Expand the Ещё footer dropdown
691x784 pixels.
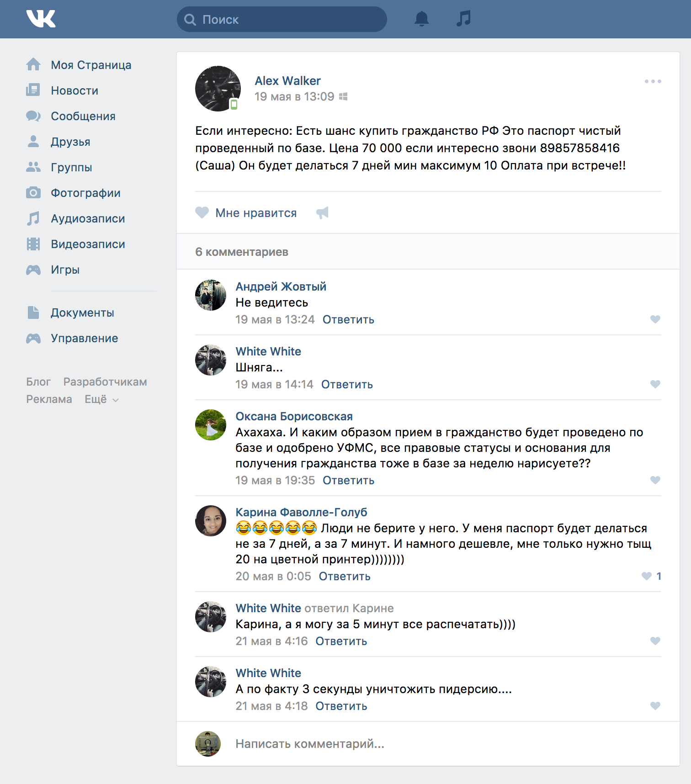point(101,400)
